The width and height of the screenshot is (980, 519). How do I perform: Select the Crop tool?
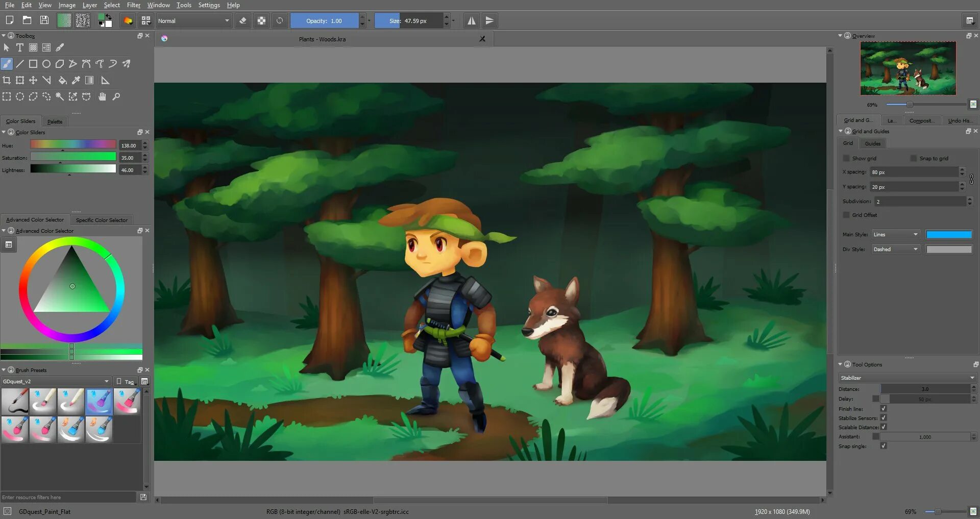click(7, 80)
